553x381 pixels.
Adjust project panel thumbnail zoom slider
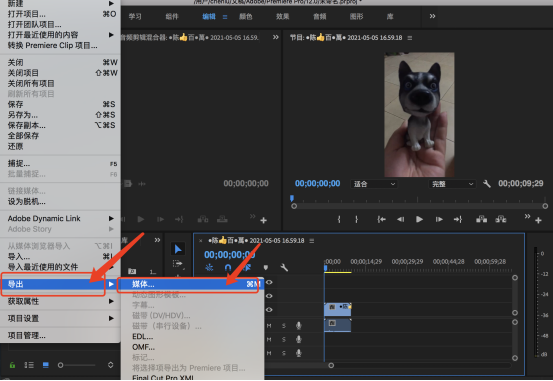coord(61,365)
